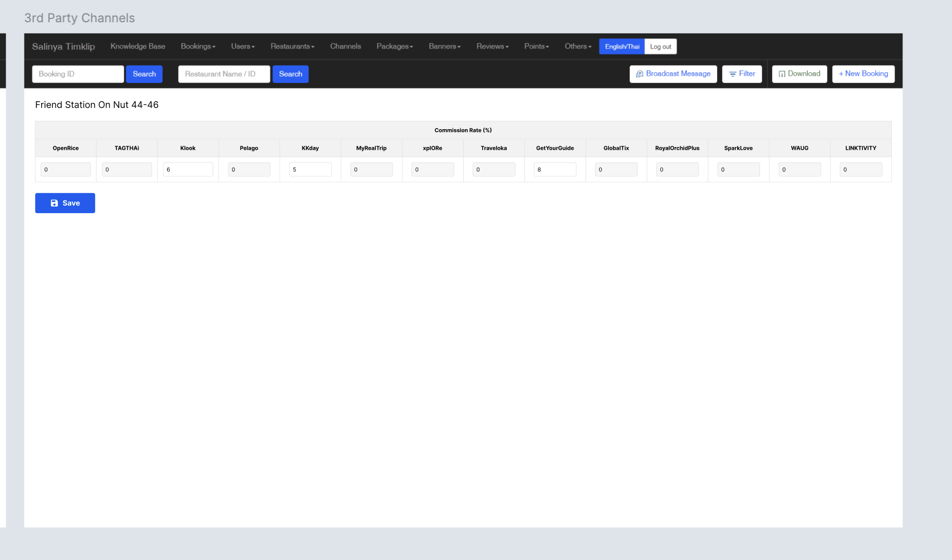Expand the Packages dropdown menu
The image size is (952, 560).
(394, 47)
